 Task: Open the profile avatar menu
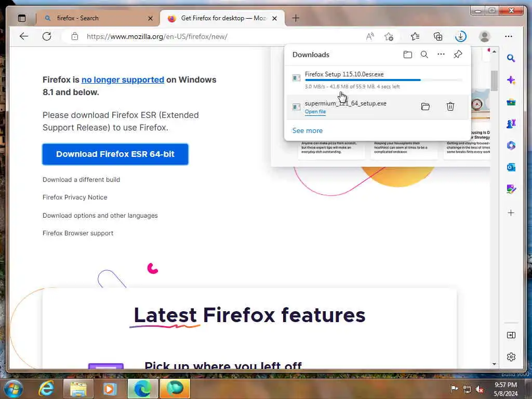485,36
